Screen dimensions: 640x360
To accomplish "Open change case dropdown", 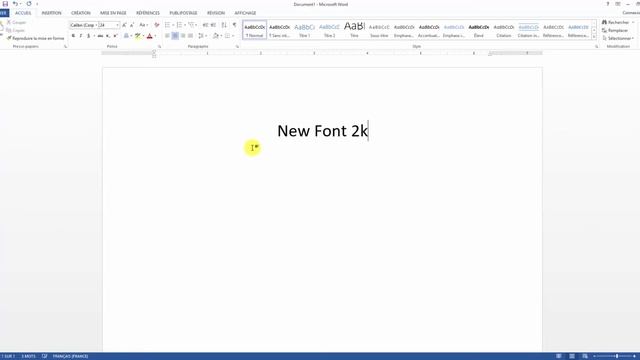I will [x=143, y=25].
